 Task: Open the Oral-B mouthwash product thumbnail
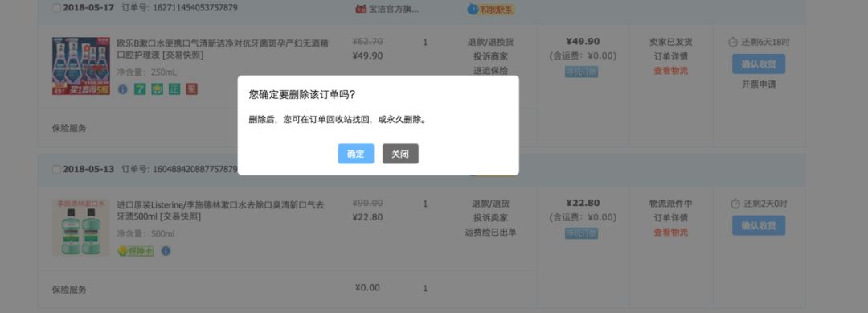point(81,66)
